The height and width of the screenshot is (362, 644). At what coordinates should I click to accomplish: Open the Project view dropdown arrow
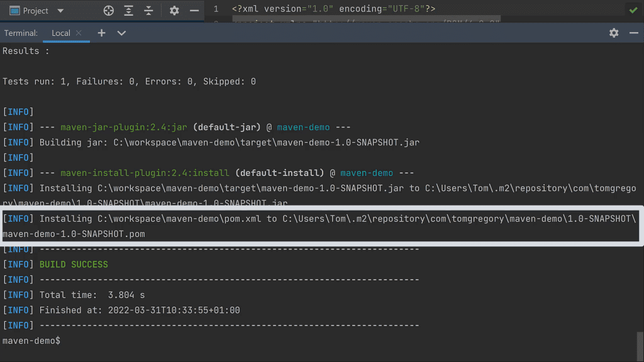[60, 11]
